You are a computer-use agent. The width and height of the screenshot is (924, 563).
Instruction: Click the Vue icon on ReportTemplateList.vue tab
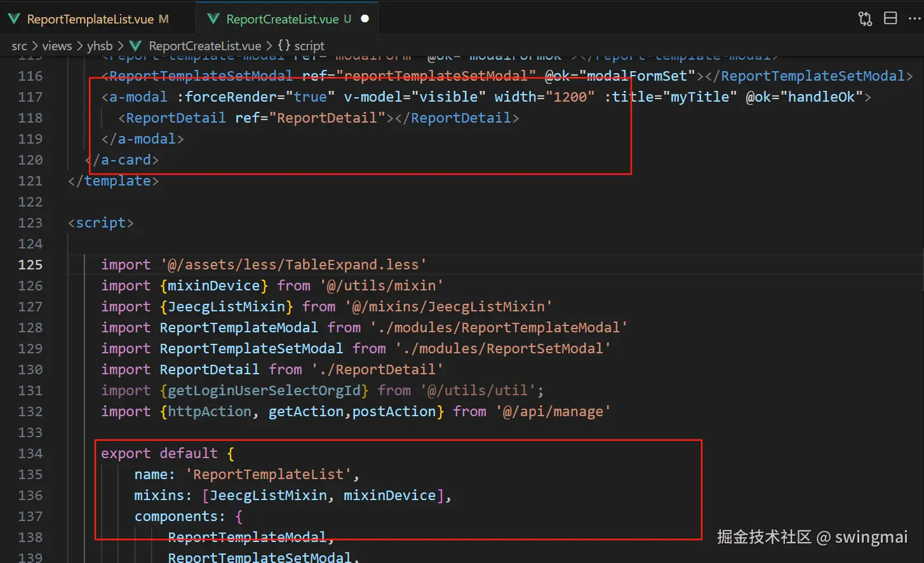click(x=14, y=19)
